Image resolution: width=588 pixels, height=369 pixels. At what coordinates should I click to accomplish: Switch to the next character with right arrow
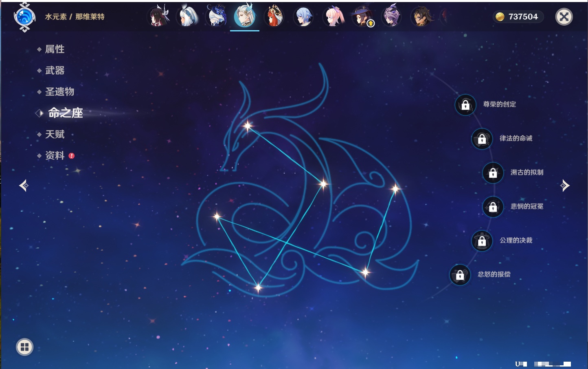click(565, 186)
